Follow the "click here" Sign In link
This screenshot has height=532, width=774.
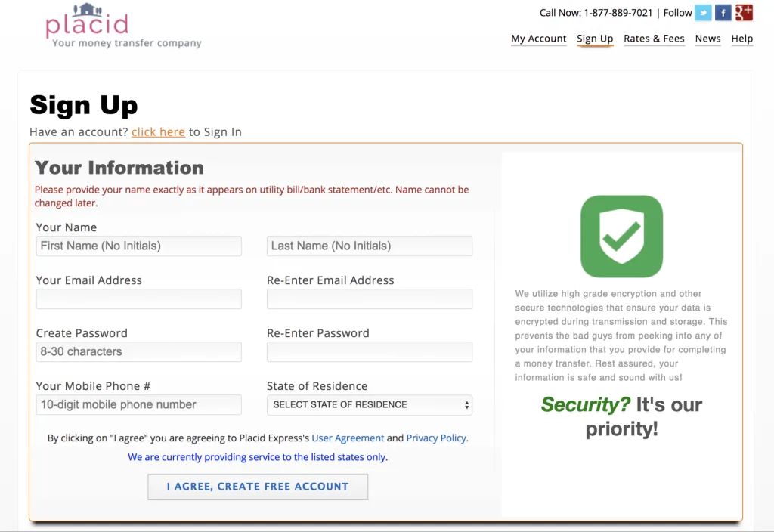[x=158, y=132]
